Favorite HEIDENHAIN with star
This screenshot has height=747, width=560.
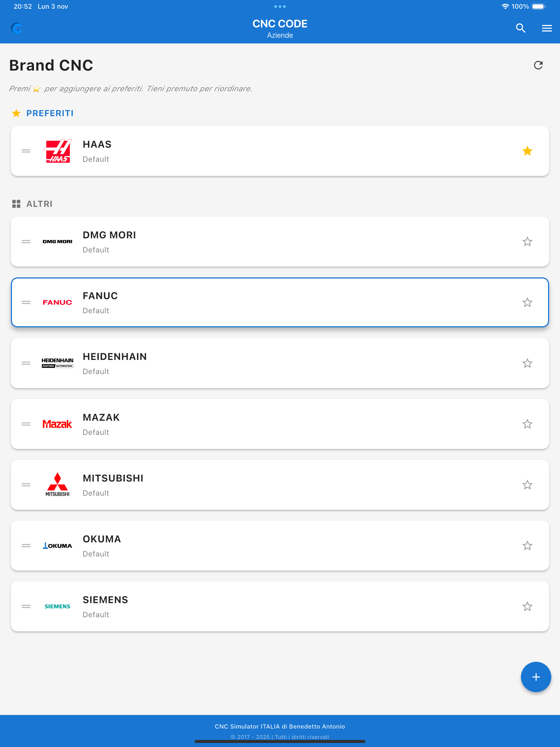[x=527, y=363]
